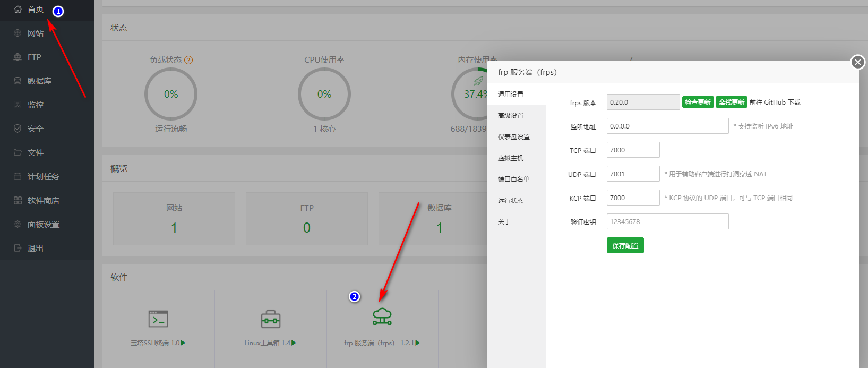Click the FTP icon in the sidebar
This screenshot has width=868, height=368.
(x=18, y=57)
